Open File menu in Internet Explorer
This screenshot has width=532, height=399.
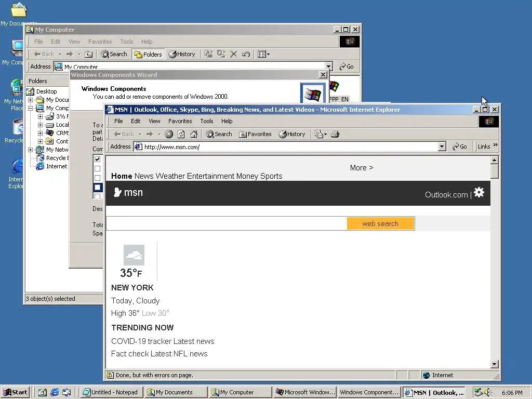118,121
